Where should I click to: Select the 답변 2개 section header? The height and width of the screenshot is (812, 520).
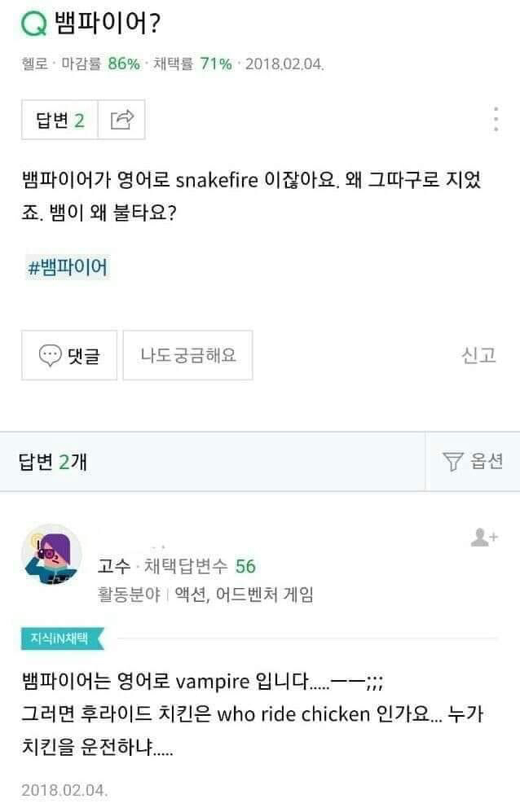pyautogui.click(x=52, y=461)
